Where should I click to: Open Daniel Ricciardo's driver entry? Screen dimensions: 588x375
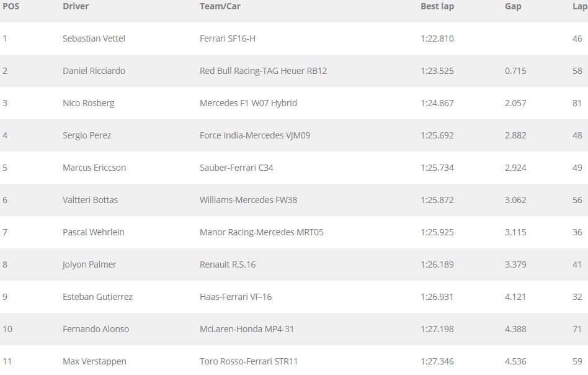(94, 71)
